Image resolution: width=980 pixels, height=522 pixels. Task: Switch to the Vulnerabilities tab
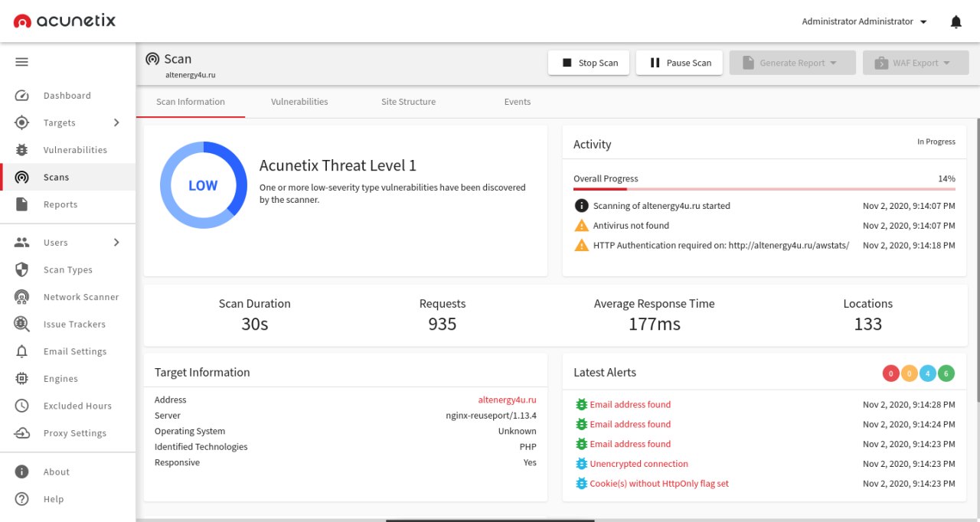point(299,102)
